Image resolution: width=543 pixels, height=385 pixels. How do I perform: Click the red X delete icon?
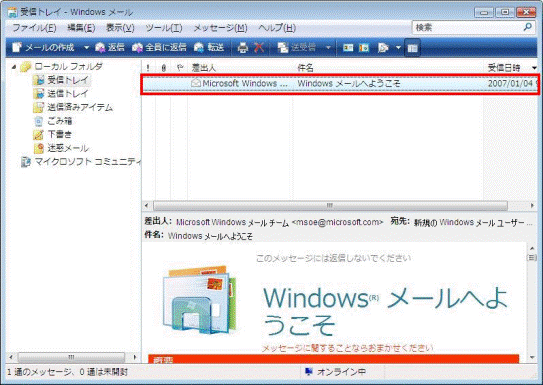(x=259, y=47)
